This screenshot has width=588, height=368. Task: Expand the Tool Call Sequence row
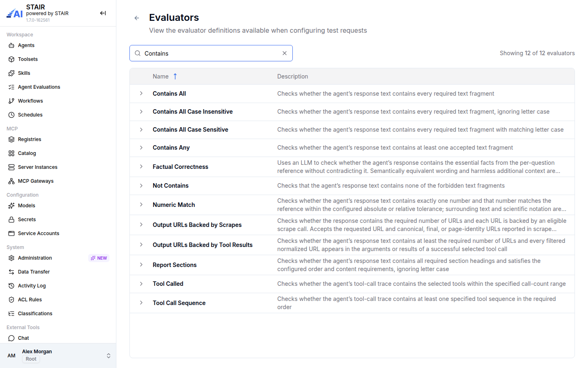(x=141, y=303)
